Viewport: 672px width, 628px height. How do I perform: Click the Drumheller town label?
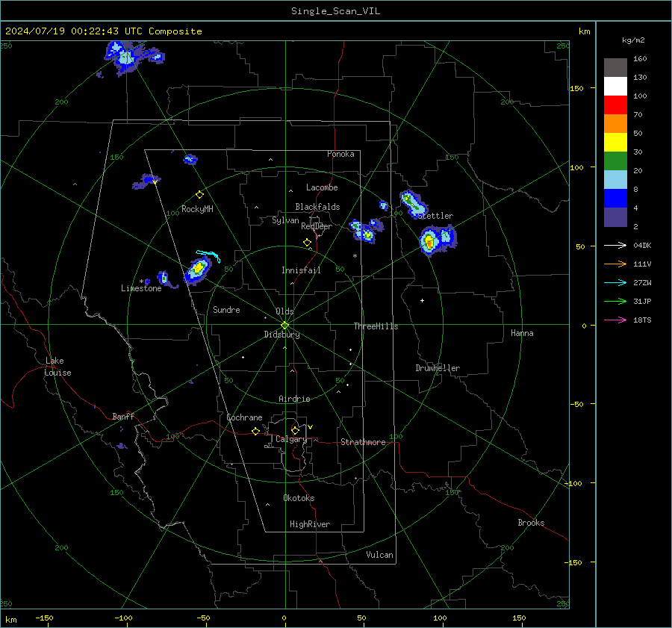[x=438, y=368]
